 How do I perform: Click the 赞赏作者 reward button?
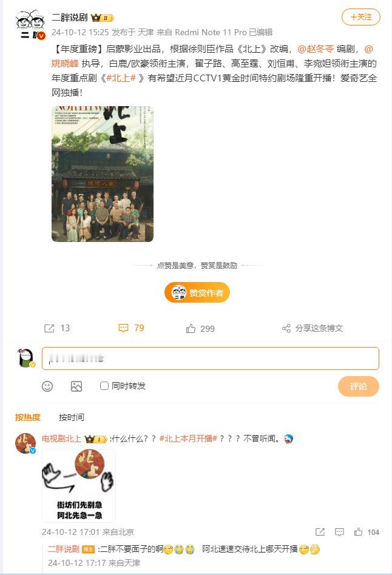click(x=197, y=292)
